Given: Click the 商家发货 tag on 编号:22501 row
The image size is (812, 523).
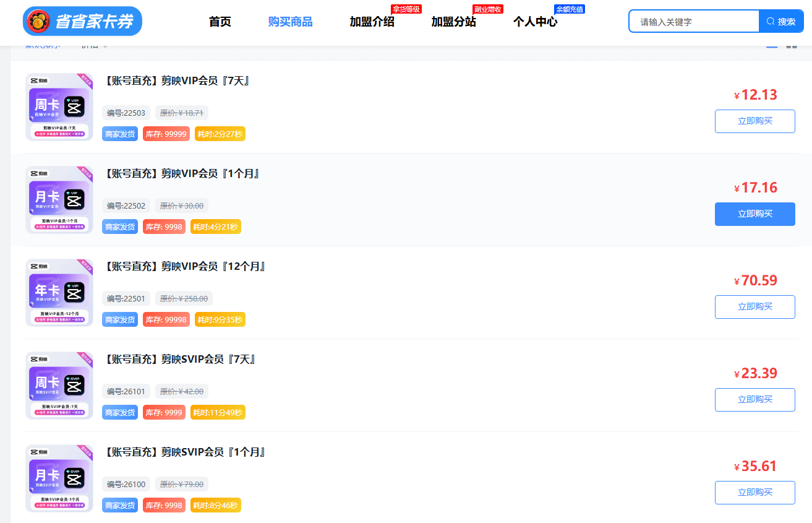Looking at the screenshot, I should [120, 319].
